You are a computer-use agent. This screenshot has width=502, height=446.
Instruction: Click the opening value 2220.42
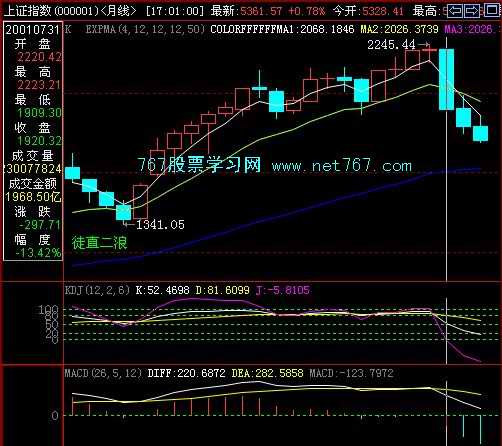pyautogui.click(x=39, y=57)
